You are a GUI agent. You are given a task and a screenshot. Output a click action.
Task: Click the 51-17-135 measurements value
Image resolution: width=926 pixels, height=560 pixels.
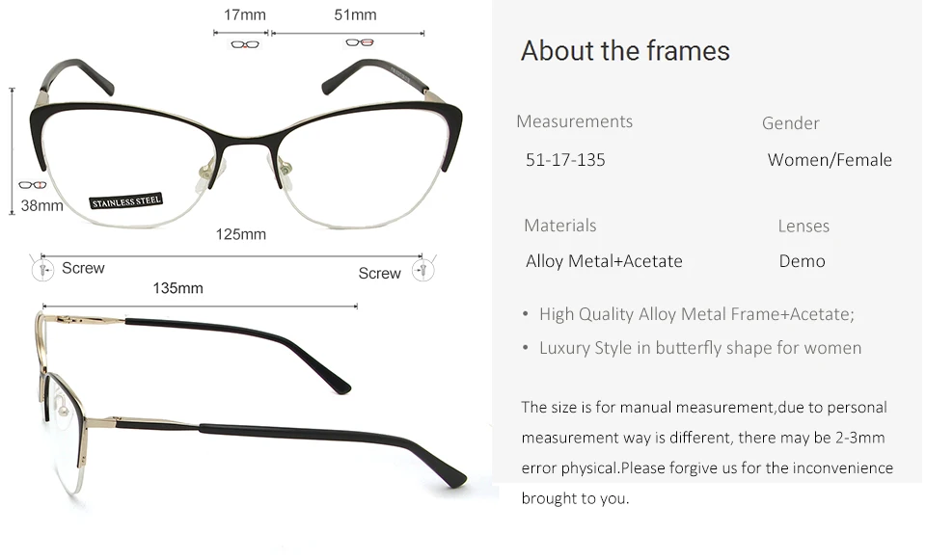click(566, 160)
